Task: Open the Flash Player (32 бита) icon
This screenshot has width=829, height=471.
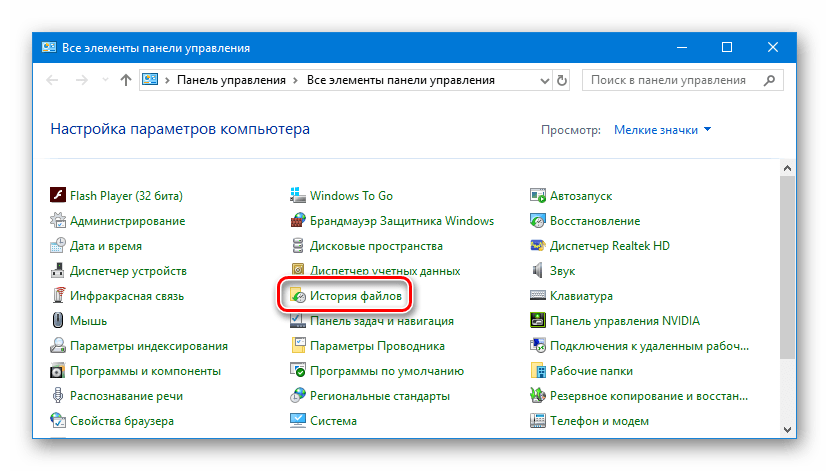Action: coord(58,195)
